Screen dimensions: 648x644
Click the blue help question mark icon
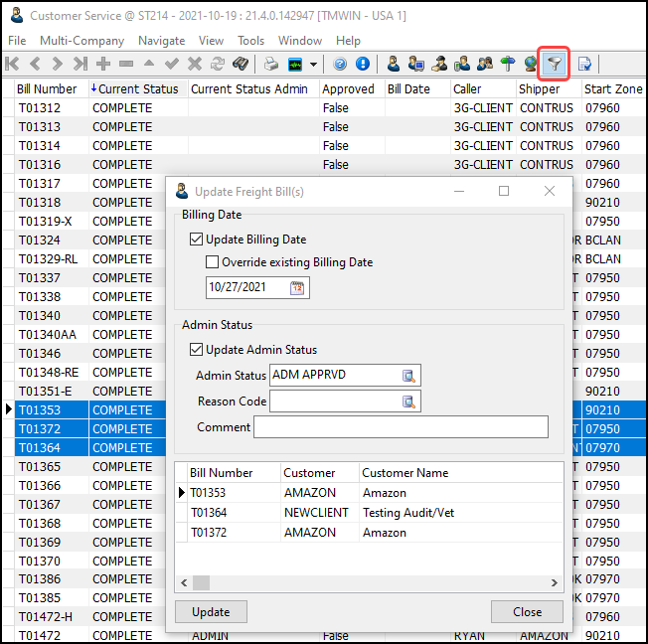coord(339,64)
